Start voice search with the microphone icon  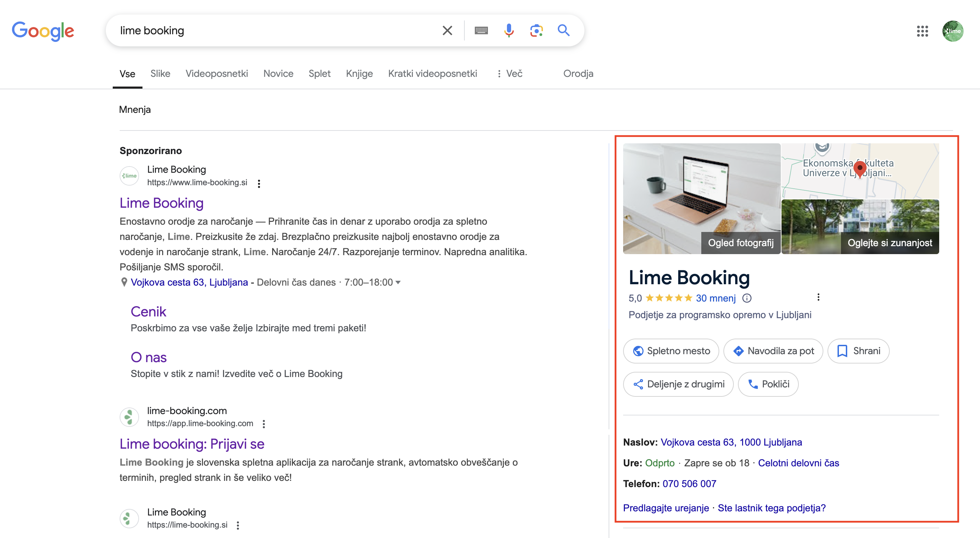(x=509, y=30)
